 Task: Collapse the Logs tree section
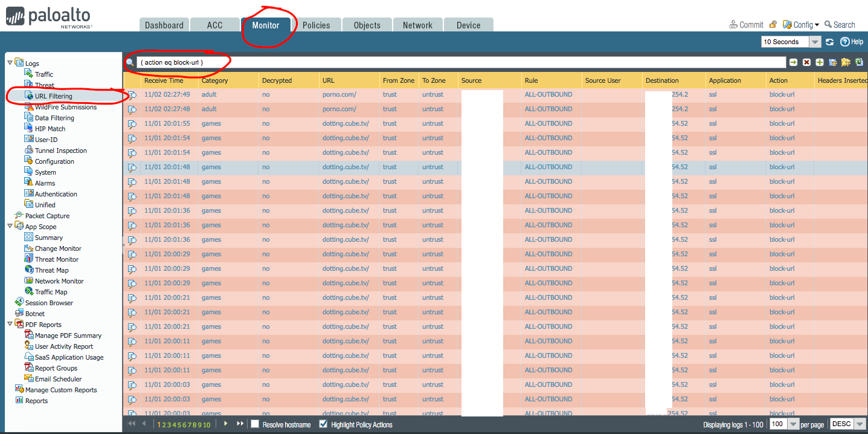(x=10, y=63)
